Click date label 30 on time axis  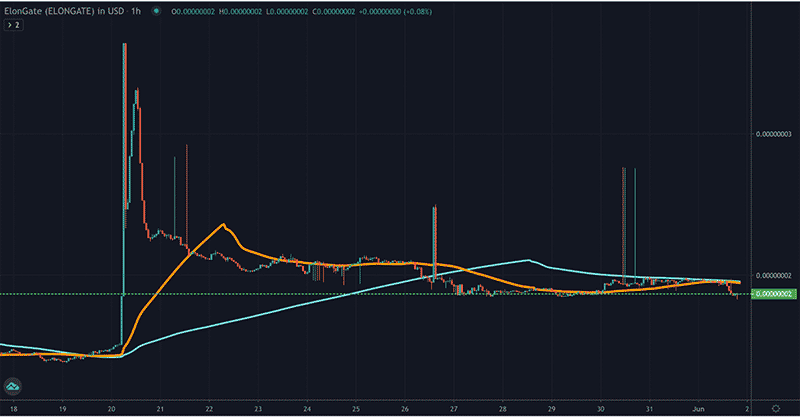[601, 409]
